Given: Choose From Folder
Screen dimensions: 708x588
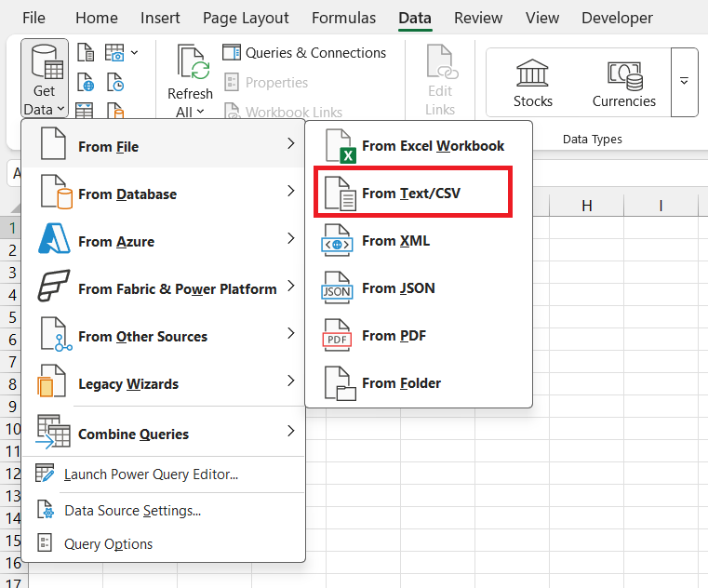Looking at the screenshot, I should coord(419,383).
